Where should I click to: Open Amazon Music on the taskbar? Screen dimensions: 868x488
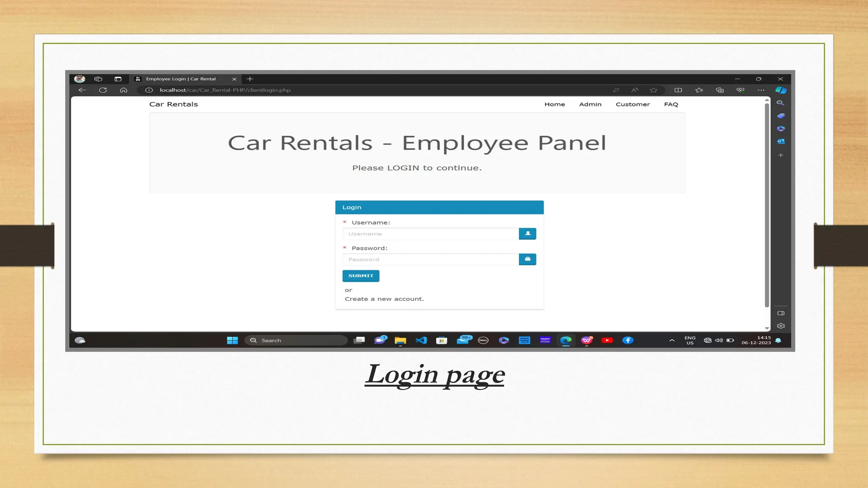545,341
